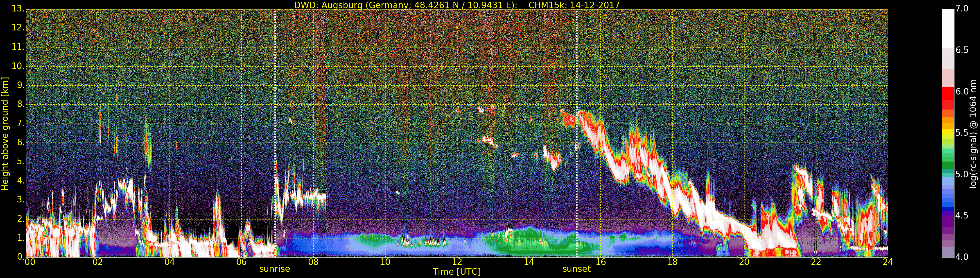Click the 'Time [UTC]' axis label

pos(457,272)
